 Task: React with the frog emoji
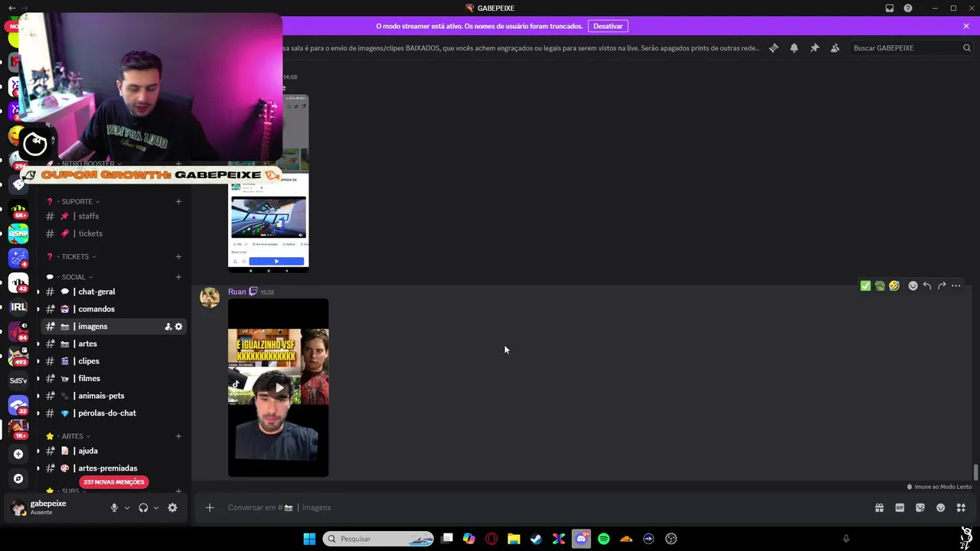[x=880, y=285]
